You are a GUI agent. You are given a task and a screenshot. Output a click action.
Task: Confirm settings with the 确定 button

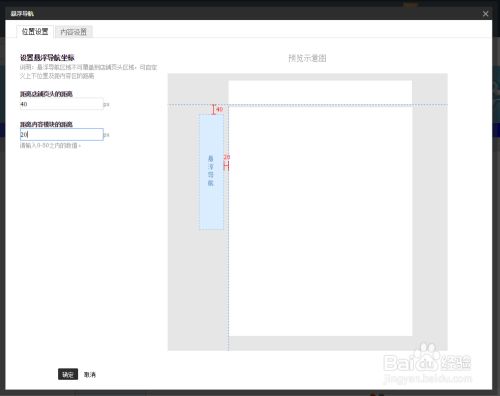click(x=68, y=374)
